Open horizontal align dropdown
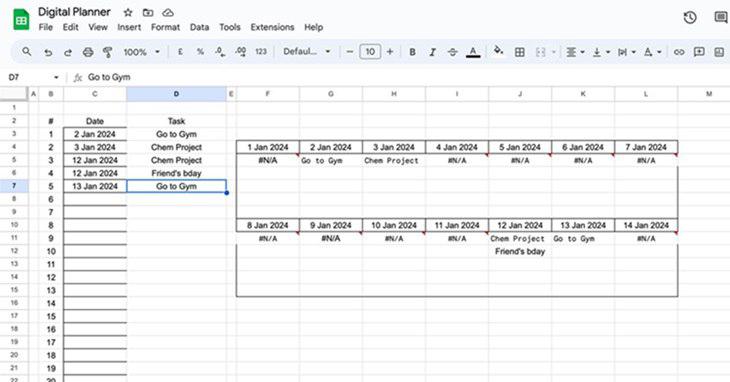The width and height of the screenshot is (730, 382). pyautogui.click(x=575, y=52)
